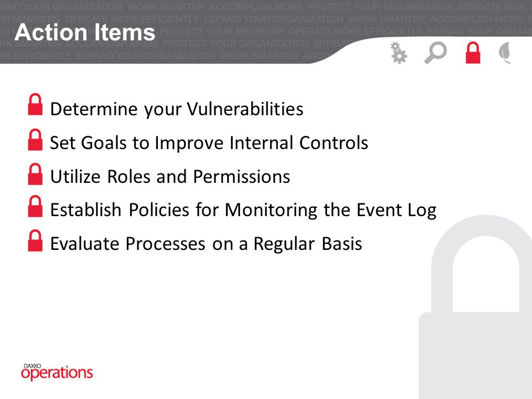Click Utilize Roles and Permissions text
This screenshot has height=399, width=532.
(x=170, y=176)
